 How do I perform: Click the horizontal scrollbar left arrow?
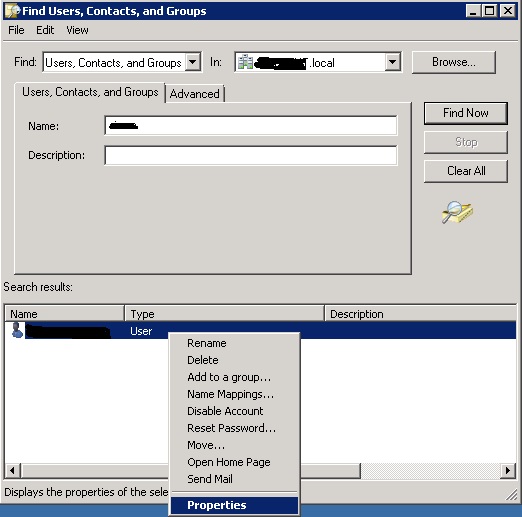coord(13,471)
